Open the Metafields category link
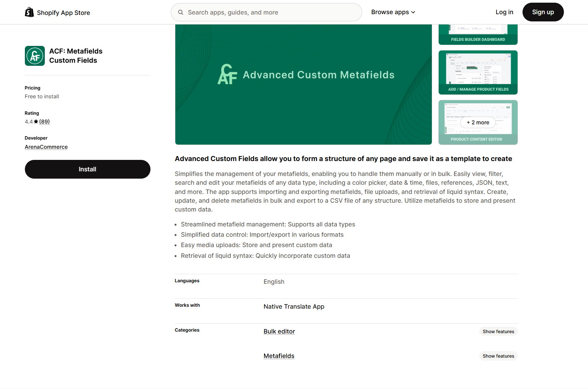 [x=279, y=356]
